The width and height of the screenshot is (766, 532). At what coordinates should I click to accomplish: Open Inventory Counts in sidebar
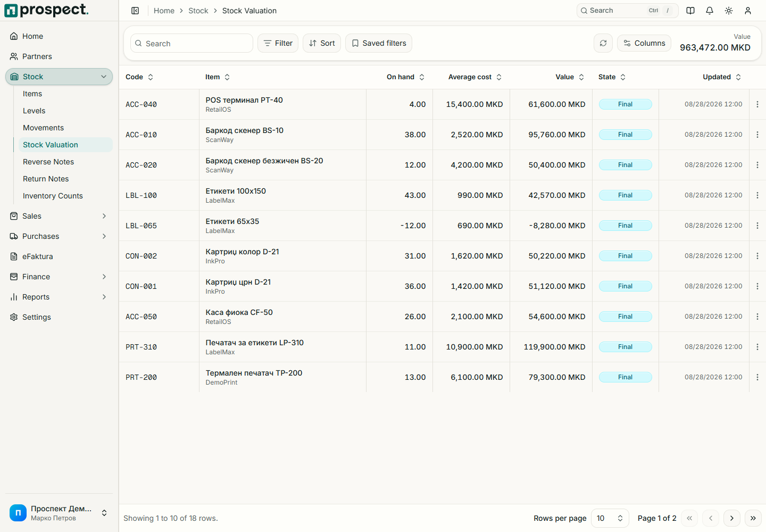pyautogui.click(x=53, y=196)
